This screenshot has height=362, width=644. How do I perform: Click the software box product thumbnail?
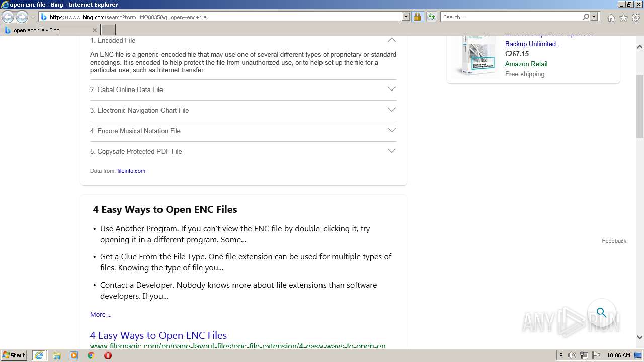click(x=475, y=55)
